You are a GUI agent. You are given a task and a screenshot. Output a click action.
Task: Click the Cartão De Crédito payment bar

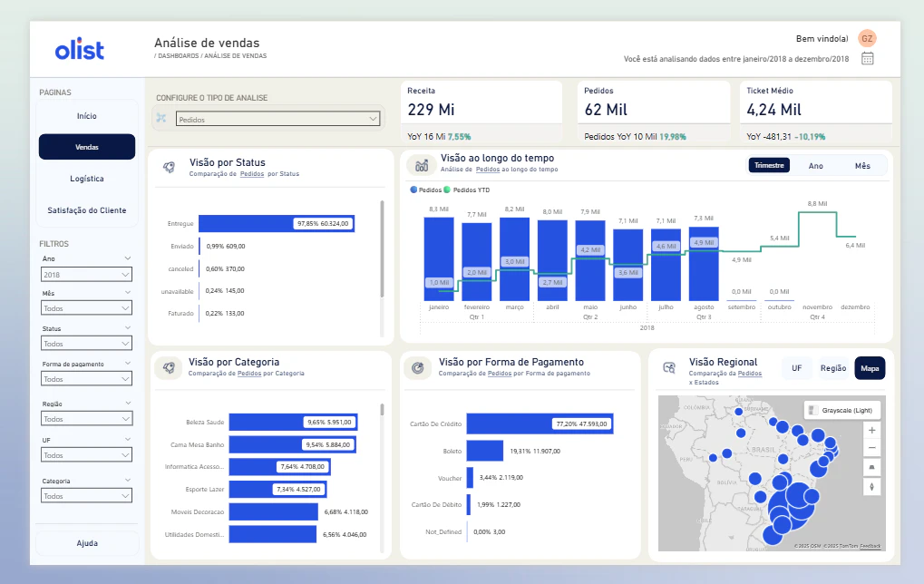(540, 423)
